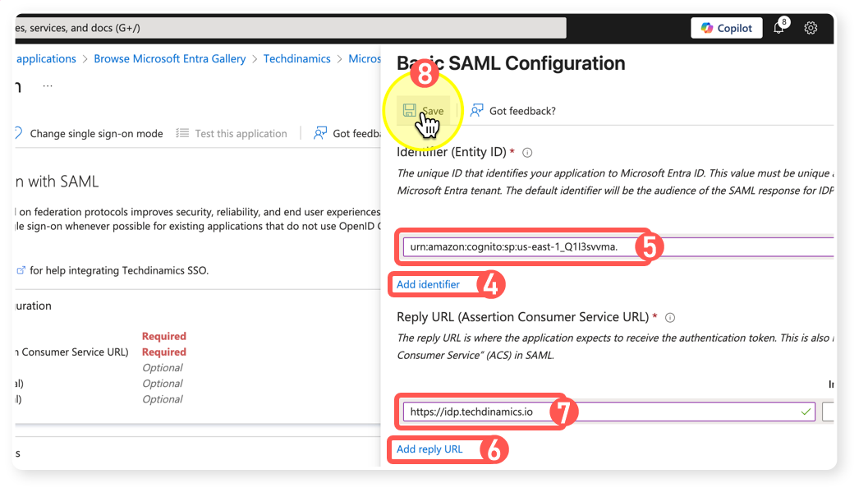Click the external link icon for help integrating

coord(21,270)
